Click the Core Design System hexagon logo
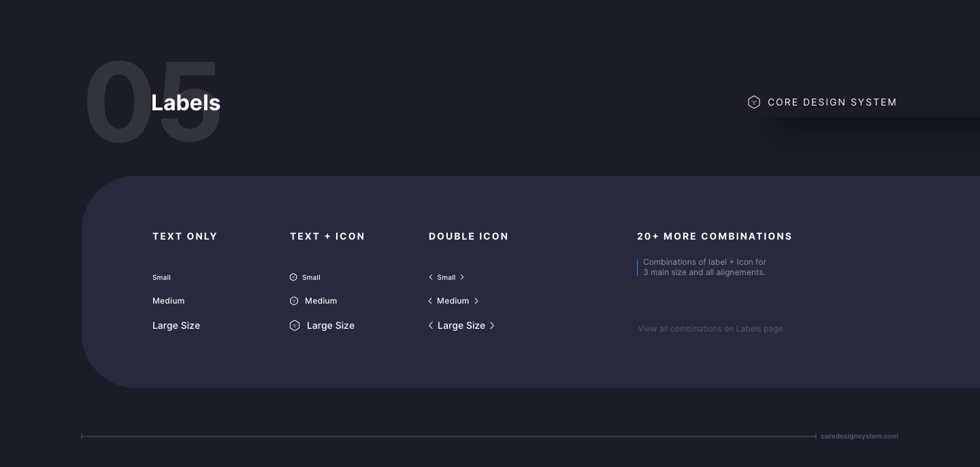980x467 pixels. (x=753, y=102)
